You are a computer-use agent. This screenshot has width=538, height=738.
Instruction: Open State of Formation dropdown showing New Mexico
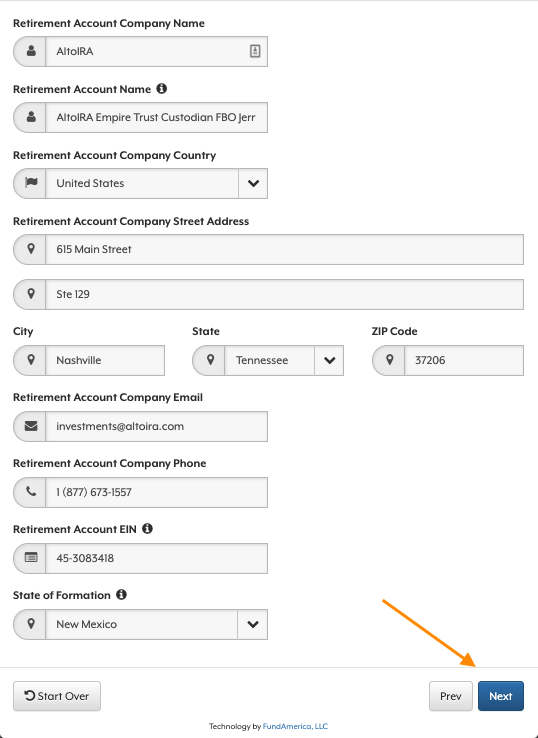tap(140, 625)
